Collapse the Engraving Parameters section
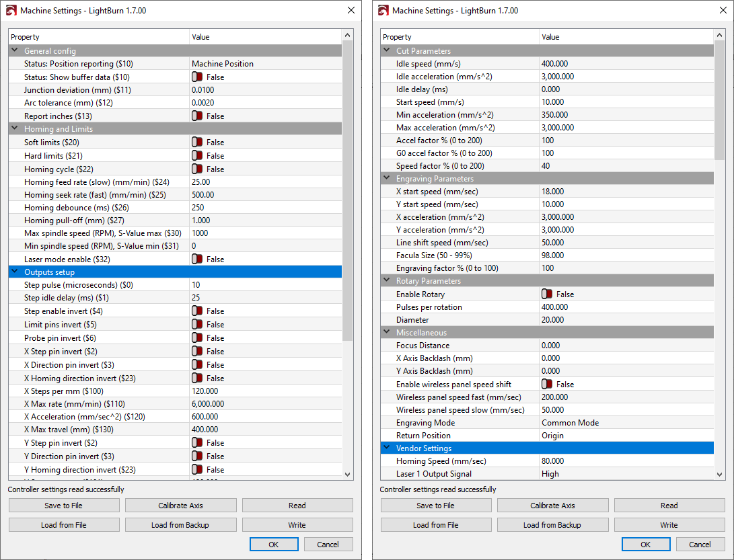Image resolution: width=734 pixels, height=560 pixels. [387, 179]
